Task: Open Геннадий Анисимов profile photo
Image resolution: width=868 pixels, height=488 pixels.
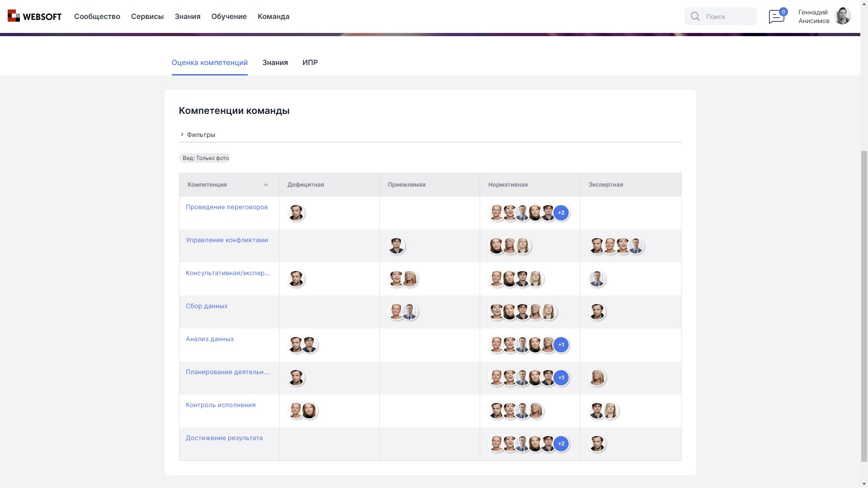Action: 844,16
